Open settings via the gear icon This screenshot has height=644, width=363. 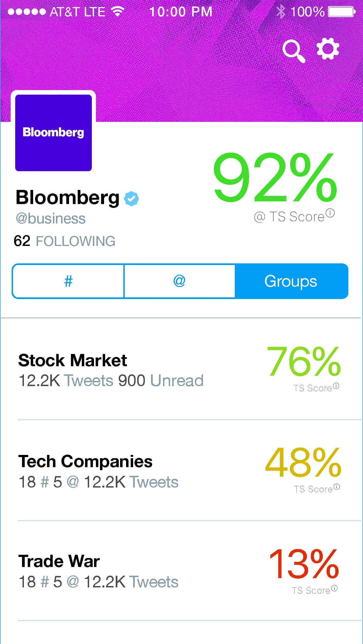click(328, 49)
